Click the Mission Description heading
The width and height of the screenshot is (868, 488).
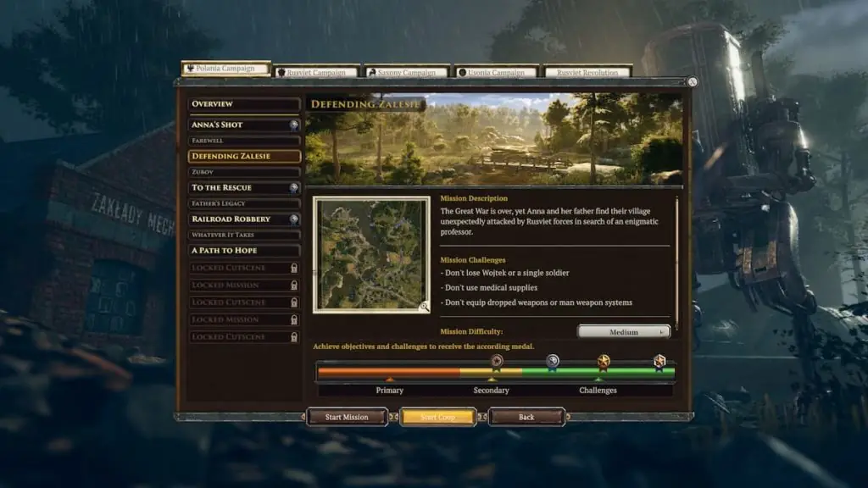pyautogui.click(x=474, y=198)
